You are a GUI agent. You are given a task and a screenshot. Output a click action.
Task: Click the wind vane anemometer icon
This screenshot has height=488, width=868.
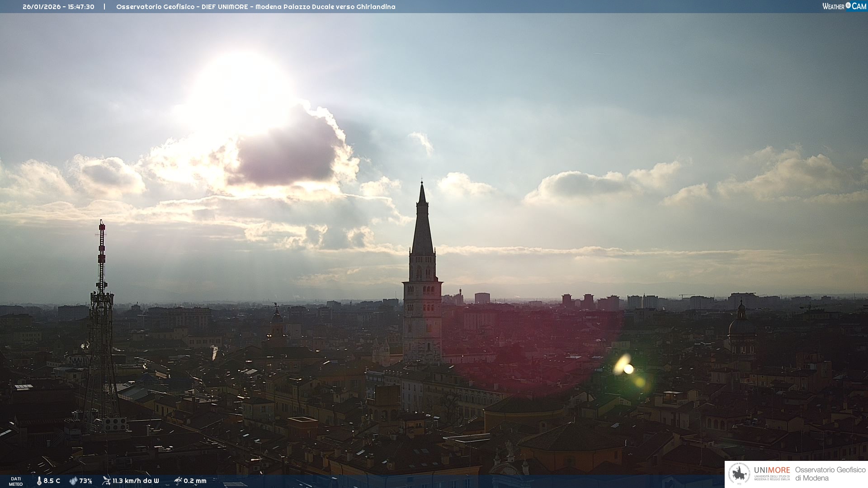click(x=106, y=481)
